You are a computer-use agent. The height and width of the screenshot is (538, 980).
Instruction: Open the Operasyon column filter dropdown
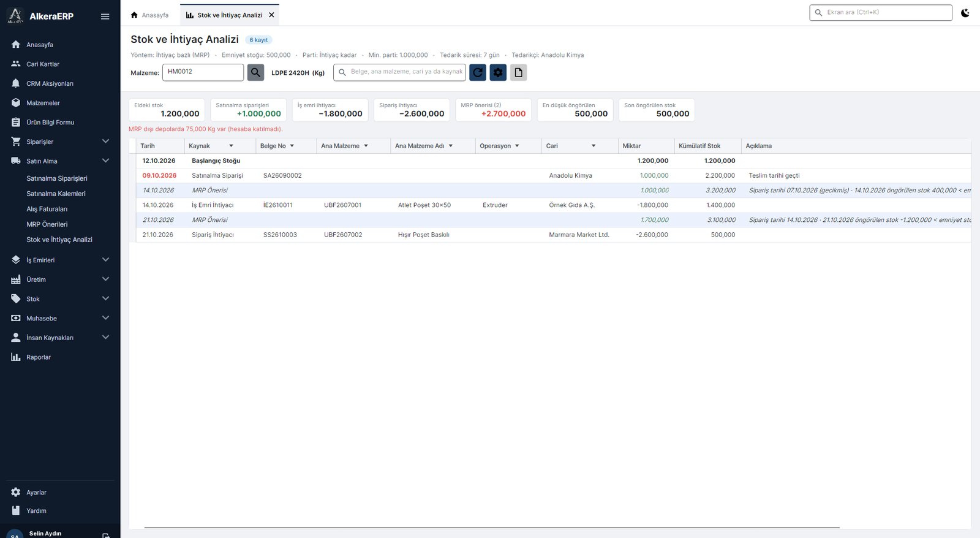[x=517, y=146]
